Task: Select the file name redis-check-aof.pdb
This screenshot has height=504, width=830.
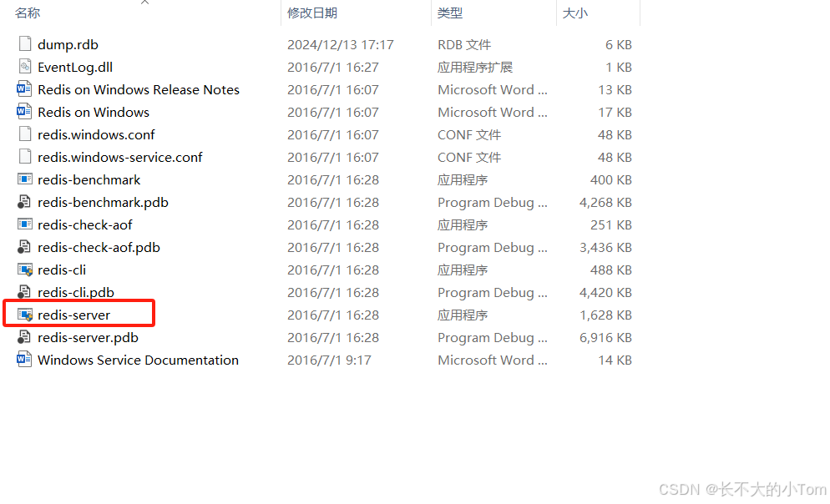Action: [99, 247]
